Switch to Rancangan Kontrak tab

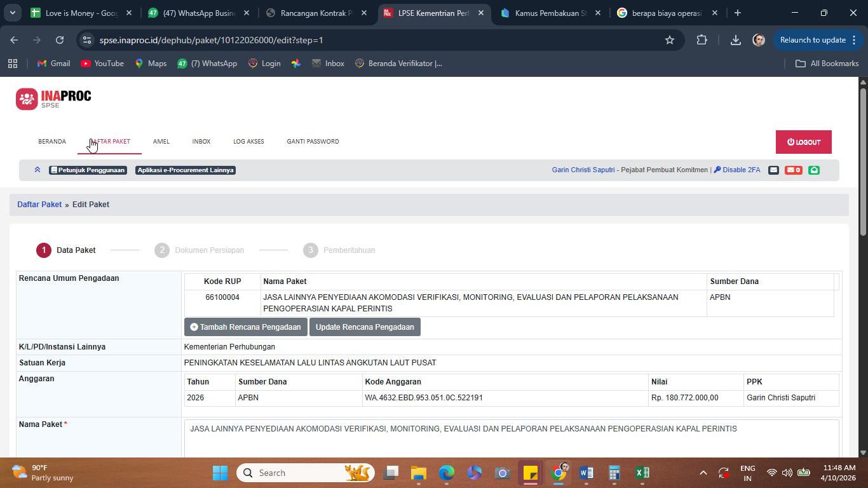coord(316,13)
